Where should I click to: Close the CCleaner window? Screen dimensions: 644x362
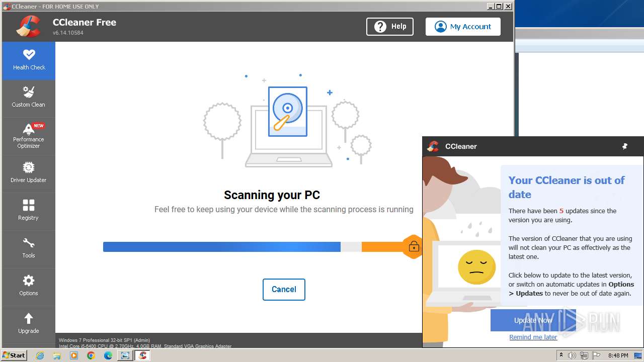508,6
